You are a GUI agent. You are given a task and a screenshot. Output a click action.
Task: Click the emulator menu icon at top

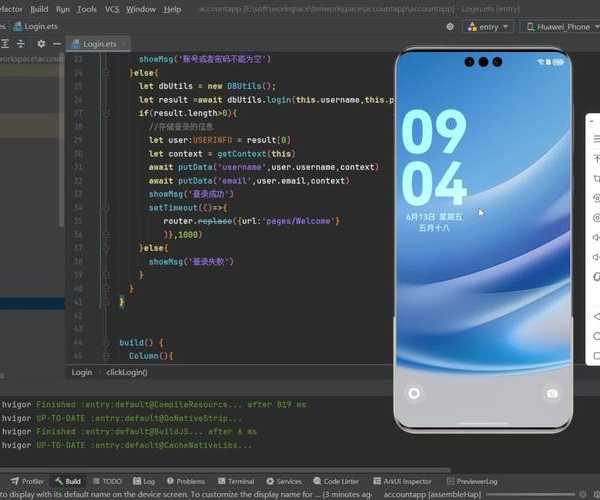pyautogui.click(x=596, y=139)
